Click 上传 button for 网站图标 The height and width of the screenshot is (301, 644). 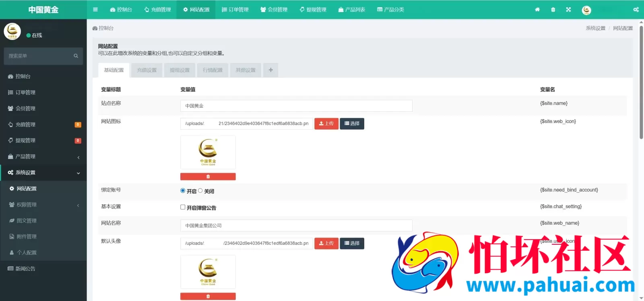pyautogui.click(x=326, y=124)
